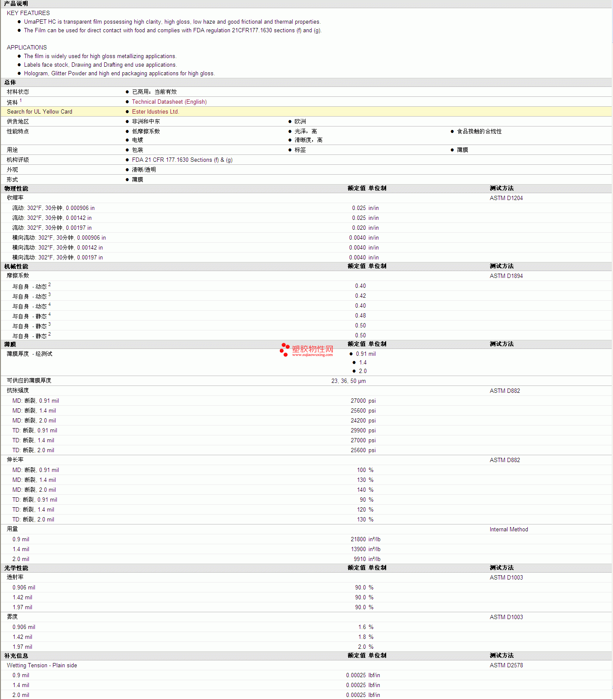
Task: Select the 补充信息 section header
Action: click(x=16, y=656)
